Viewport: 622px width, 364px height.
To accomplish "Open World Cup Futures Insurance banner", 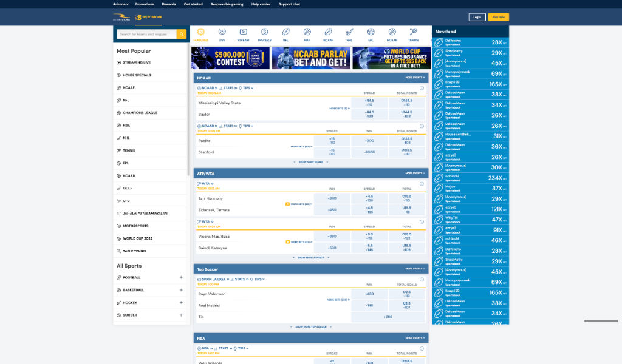I will [x=392, y=58].
